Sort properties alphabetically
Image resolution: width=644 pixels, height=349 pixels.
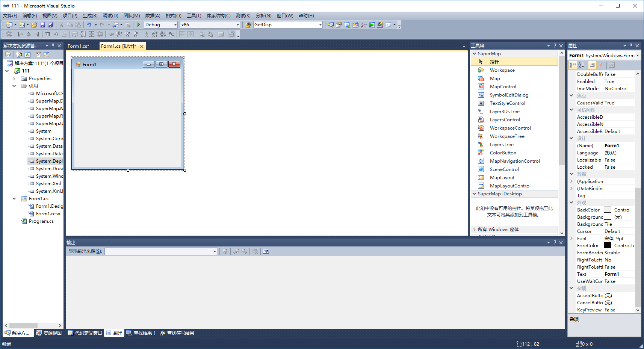pos(581,65)
